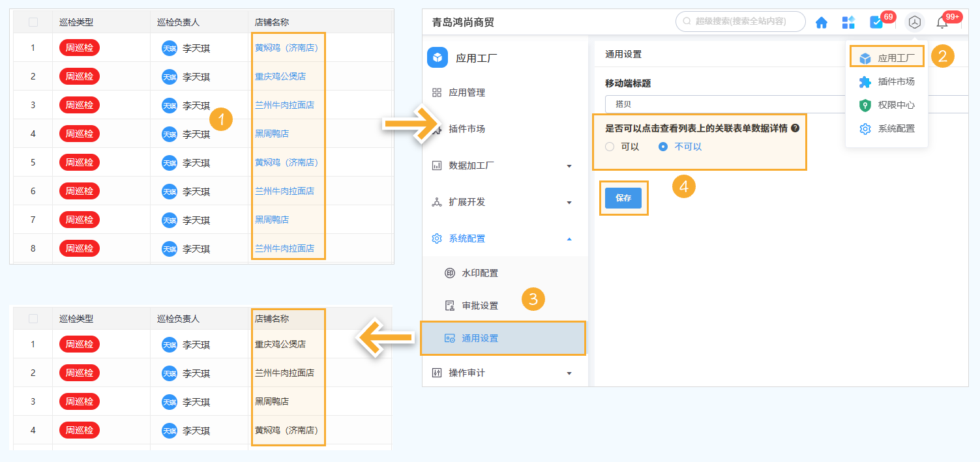Screen dimensions: 980x462
Task: Click the 保存 button
Action: [x=623, y=197]
